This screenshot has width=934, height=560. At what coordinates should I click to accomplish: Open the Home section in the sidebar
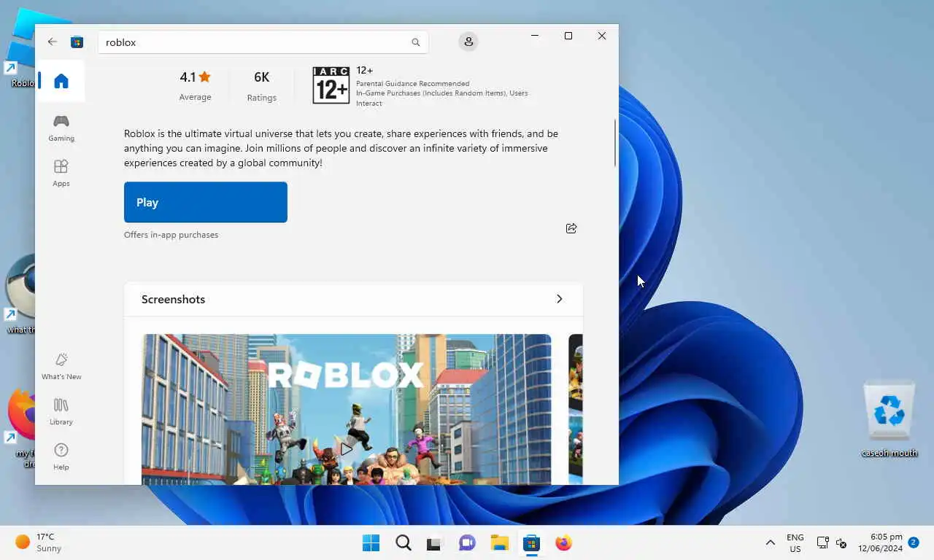click(61, 81)
